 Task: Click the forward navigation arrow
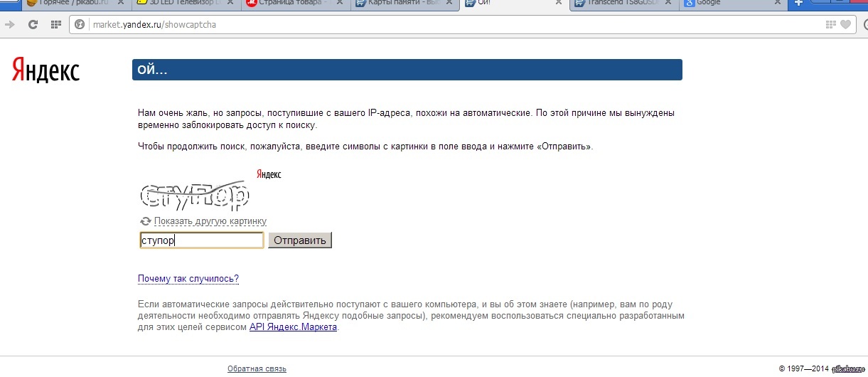click(x=10, y=25)
